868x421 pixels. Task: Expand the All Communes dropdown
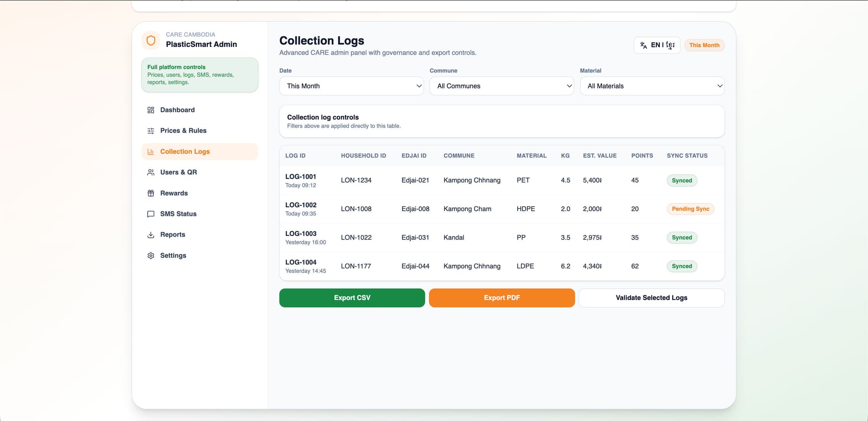502,86
